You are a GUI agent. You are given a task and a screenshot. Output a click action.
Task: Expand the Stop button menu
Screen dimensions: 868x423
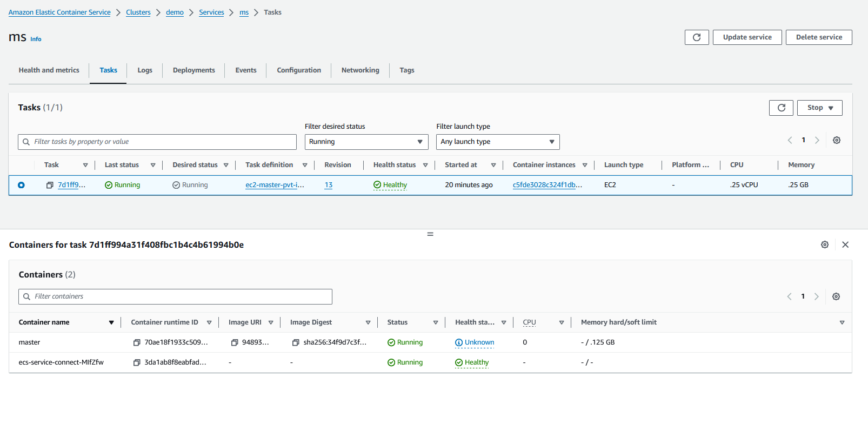tap(819, 108)
